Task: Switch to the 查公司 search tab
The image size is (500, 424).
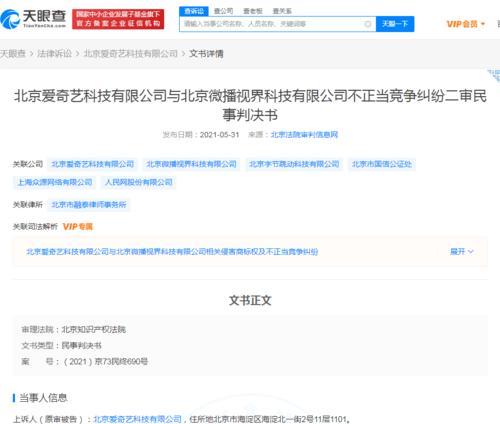Action: click(223, 11)
